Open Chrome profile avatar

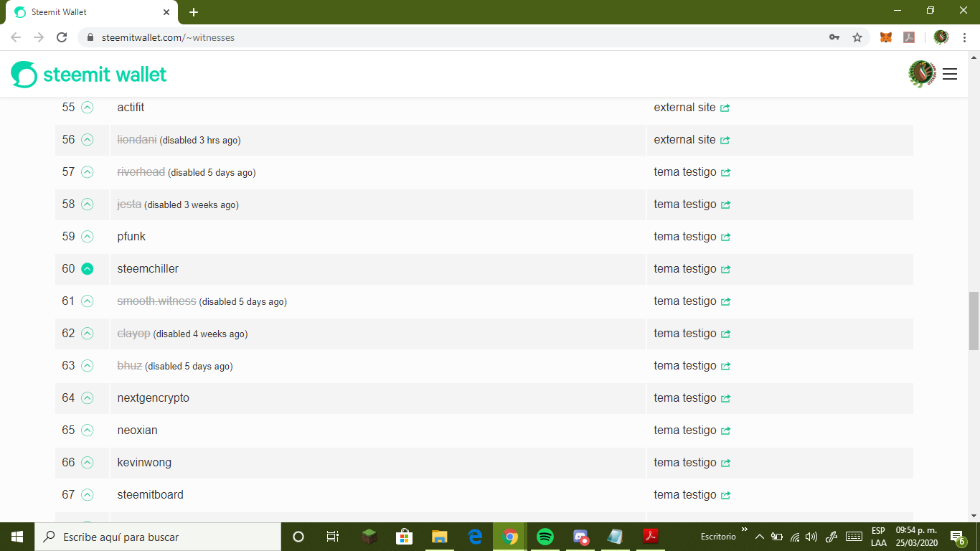[941, 37]
